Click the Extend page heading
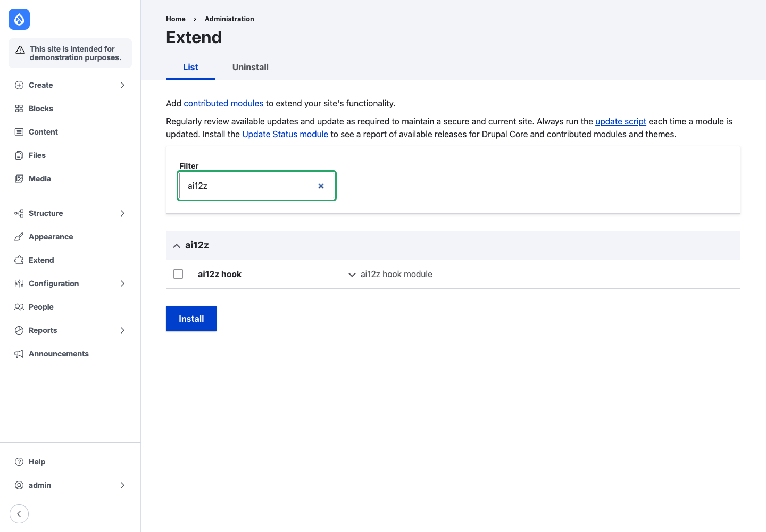This screenshot has width=766, height=532. coord(194,37)
